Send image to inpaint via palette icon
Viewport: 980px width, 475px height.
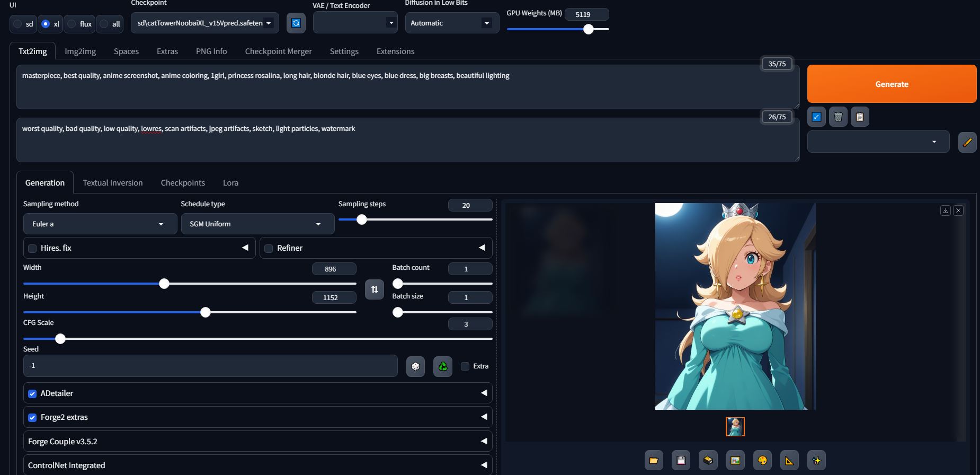[762, 460]
